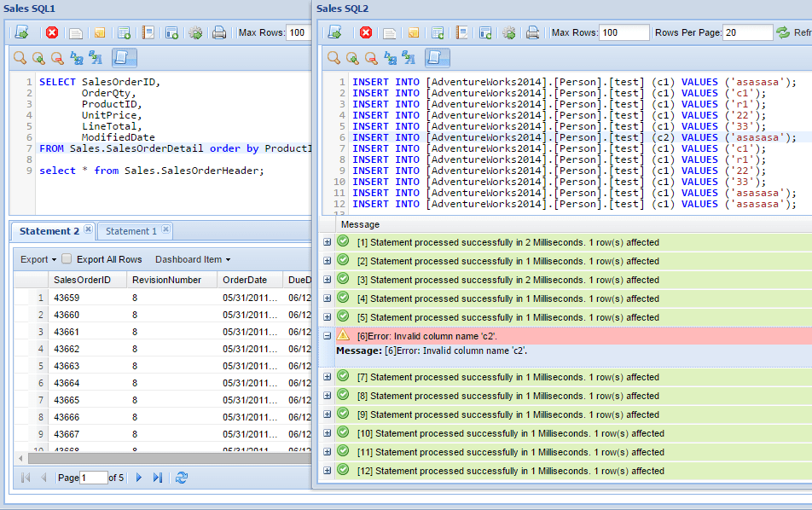Go to the next results page
The height and width of the screenshot is (510, 812).
pos(138,478)
